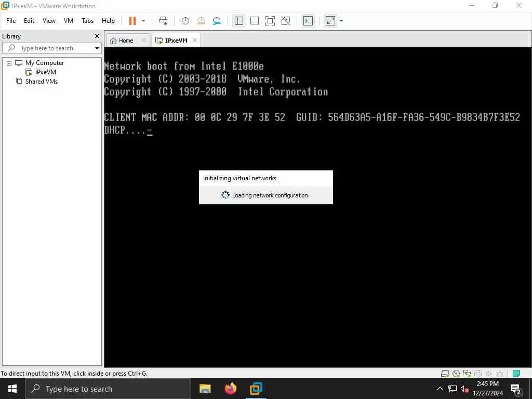Click the orange Suspend VM pause icon

[x=132, y=21]
